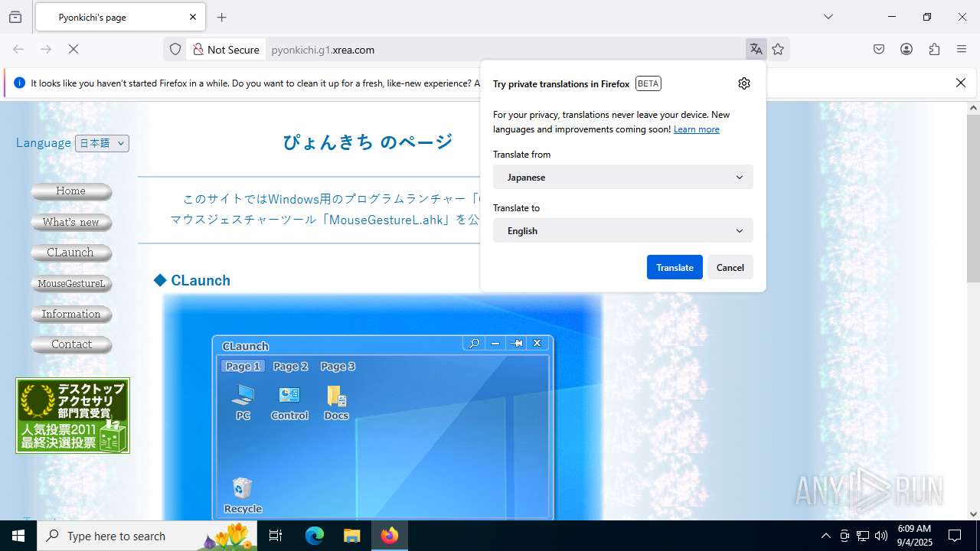
Task: Stop loading the page
Action: coord(73,49)
